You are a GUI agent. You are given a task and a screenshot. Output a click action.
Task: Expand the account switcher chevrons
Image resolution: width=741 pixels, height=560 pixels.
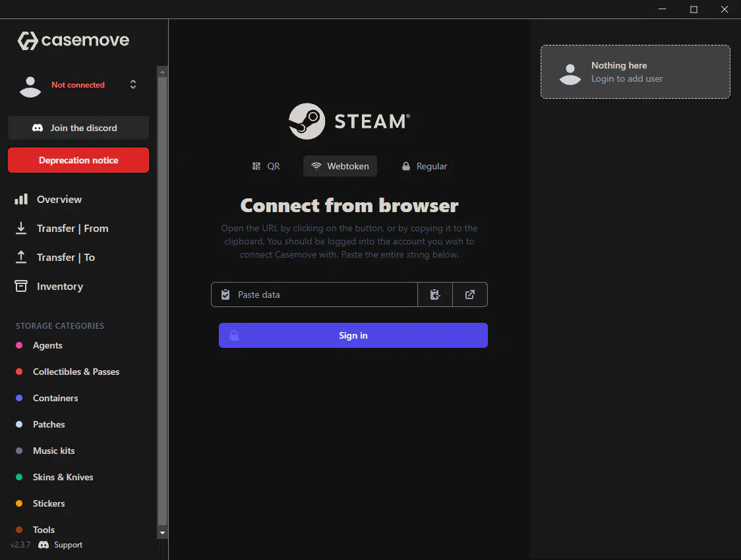133,84
